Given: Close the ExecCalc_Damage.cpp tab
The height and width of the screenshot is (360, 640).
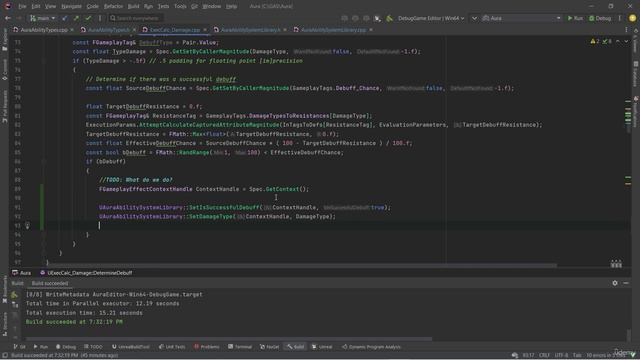Looking at the screenshot, I should tap(205, 30).
